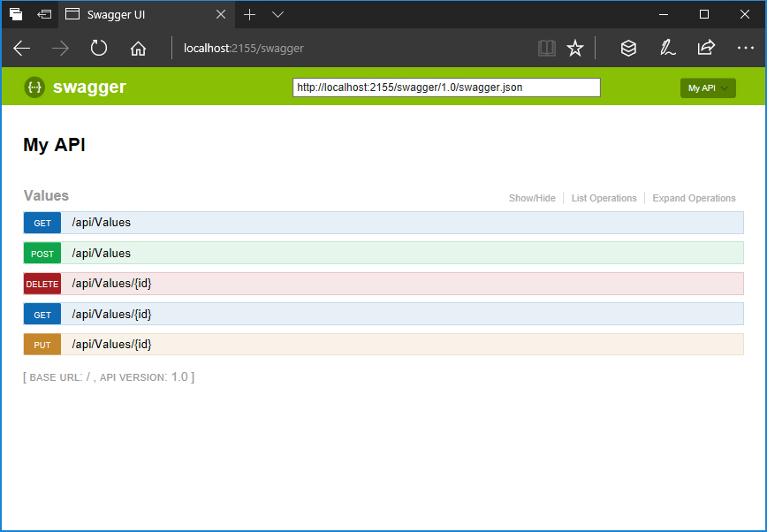The width and height of the screenshot is (767, 532).
Task: Click the browser Refresh icon
Action: (99, 49)
